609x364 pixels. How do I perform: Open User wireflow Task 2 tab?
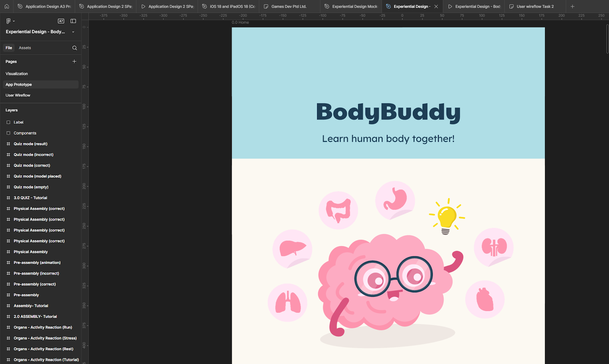pos(535,6)
